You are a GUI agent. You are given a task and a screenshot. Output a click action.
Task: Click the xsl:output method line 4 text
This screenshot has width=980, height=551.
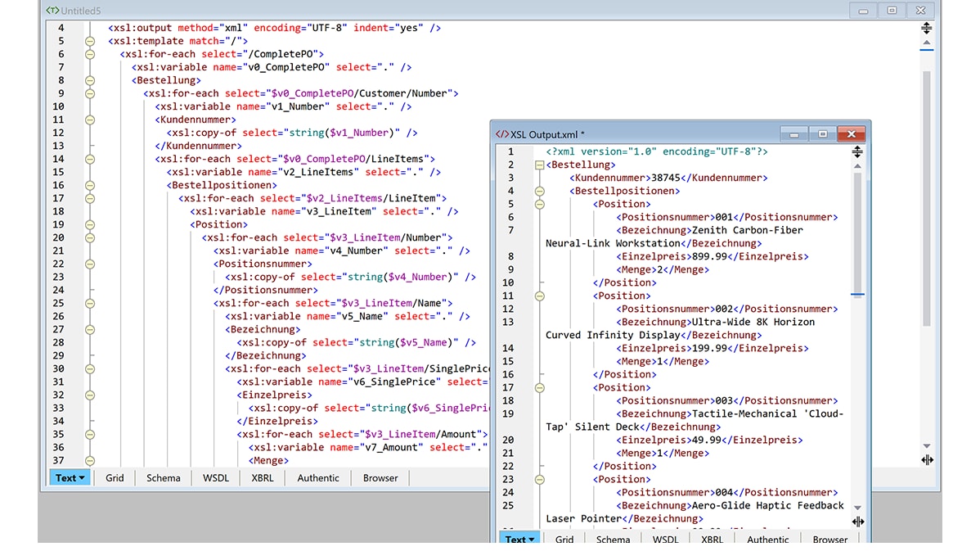tap(274, 28)
